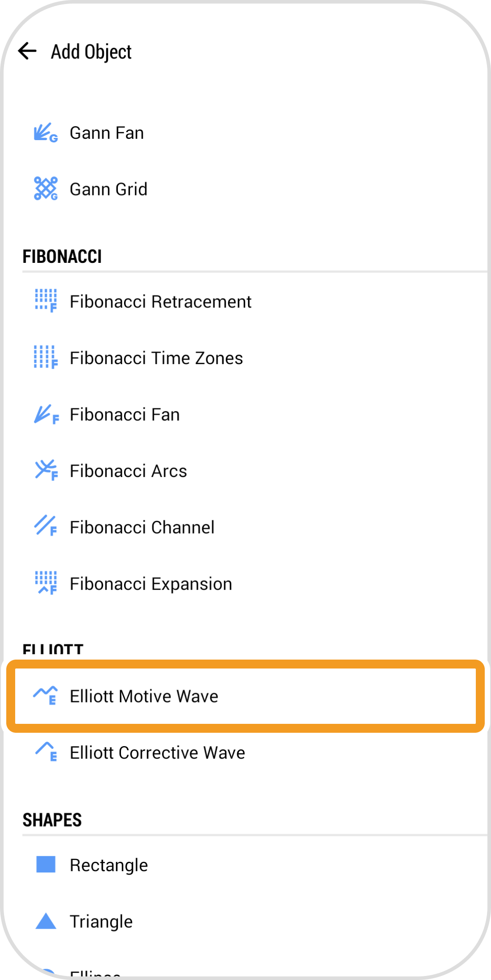The height and width of the screenshot is (980, 491).
Task: Choose Elliott Corrective Wave label
Action: click(157, 753)
